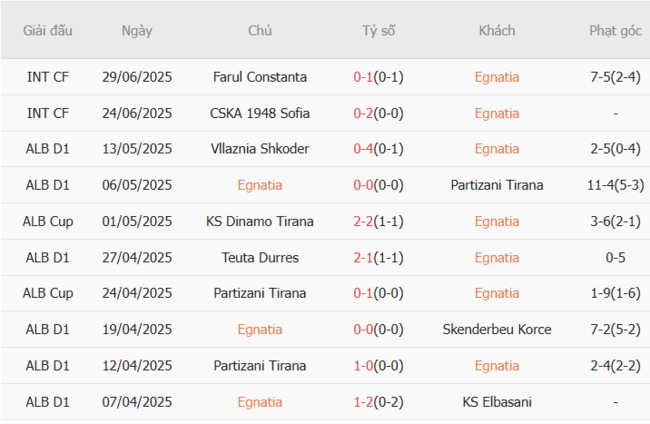650x424 pixels.
Task: Click the 2-2 score of the Dinamo Tirana match
Action: 365,221
